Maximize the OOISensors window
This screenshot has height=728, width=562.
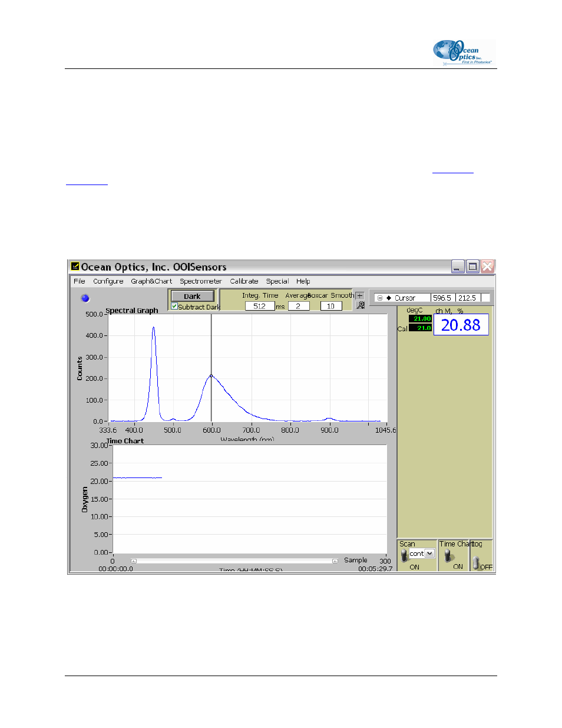[x=472, y=266]
